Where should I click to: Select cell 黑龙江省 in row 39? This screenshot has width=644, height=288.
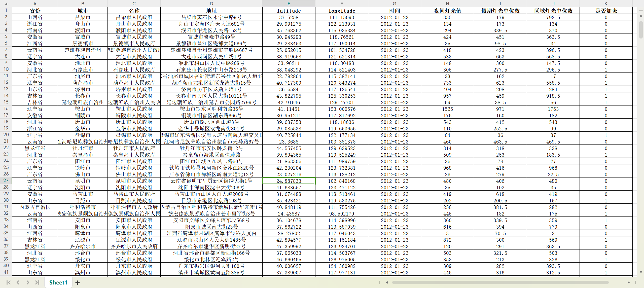click(x=35, y=260)
